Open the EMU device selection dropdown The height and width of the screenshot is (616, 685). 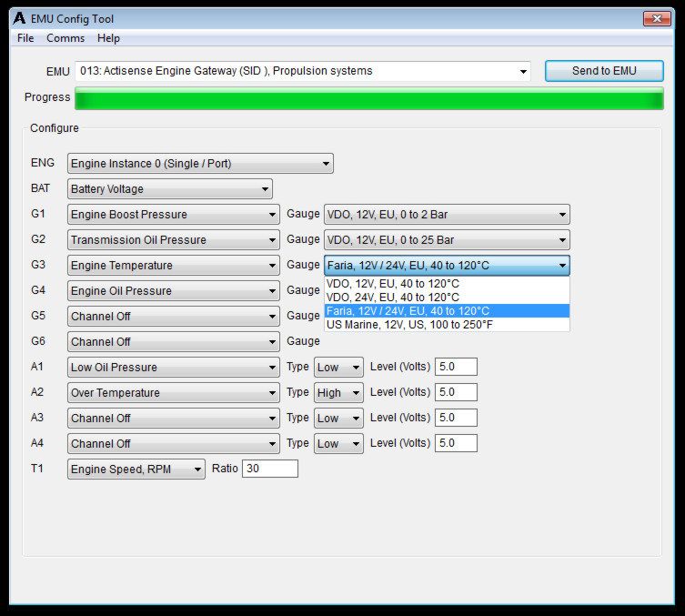coord(303,71)
